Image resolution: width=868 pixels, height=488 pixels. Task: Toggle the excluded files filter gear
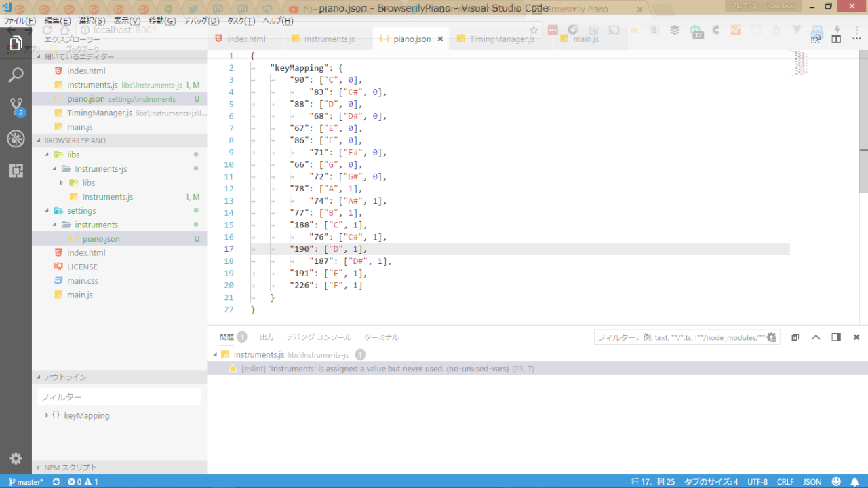coord(772,337)
